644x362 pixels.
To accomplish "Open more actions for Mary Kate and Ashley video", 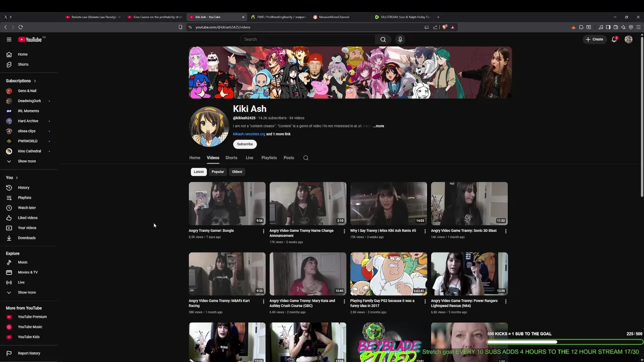I will [344, 302].
